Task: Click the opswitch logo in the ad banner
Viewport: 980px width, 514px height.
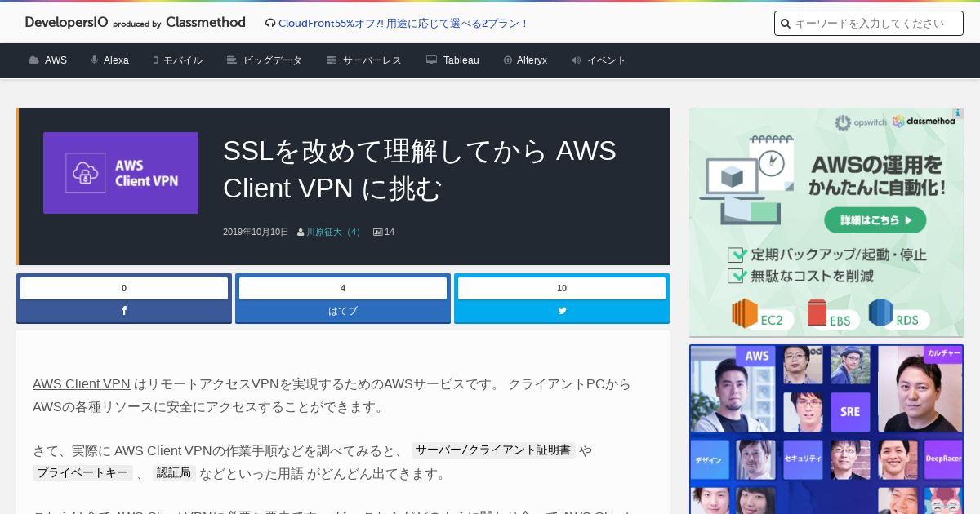Action: pyautogui.click(x=860, y=122)
